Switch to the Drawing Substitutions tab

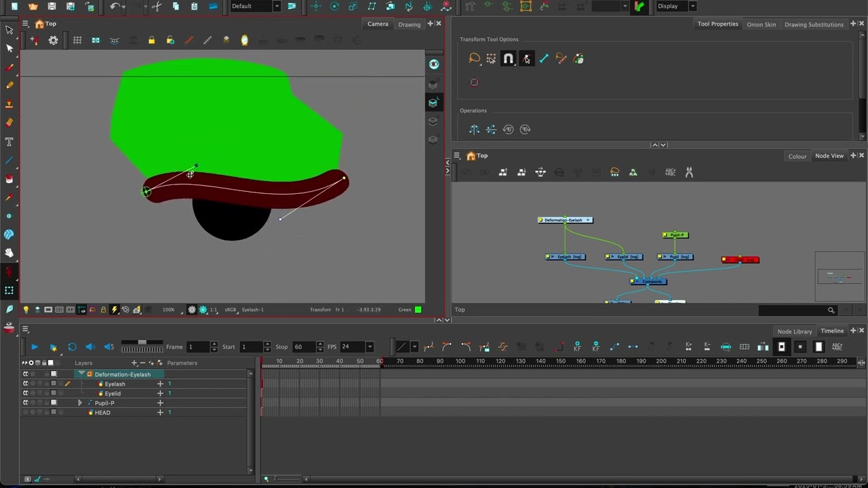click(814, 24)
